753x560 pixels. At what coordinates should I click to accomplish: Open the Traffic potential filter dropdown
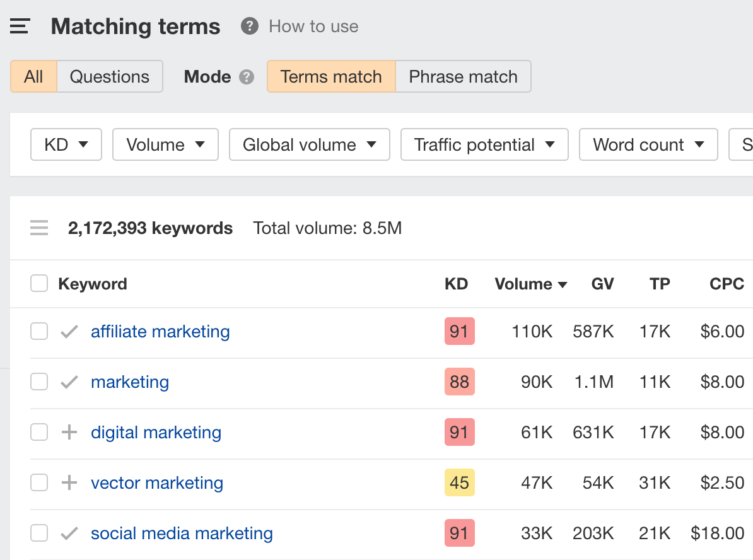click(x=484, y=144)
